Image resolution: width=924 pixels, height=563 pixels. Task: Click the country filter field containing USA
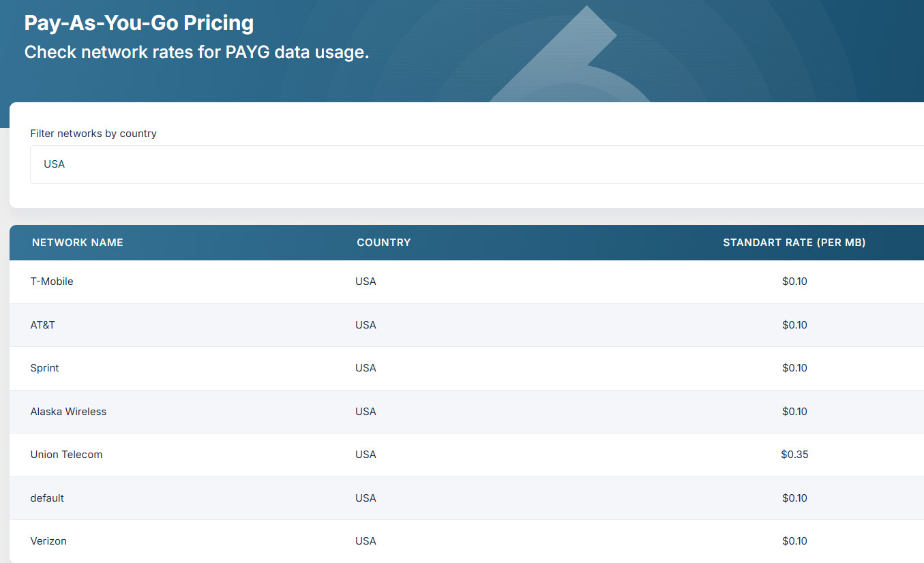click(x=477, y=164)
